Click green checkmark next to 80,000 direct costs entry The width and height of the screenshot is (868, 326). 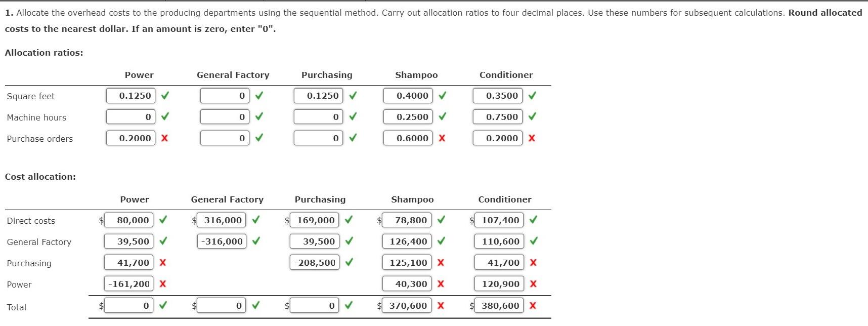[x=162, y=220]
